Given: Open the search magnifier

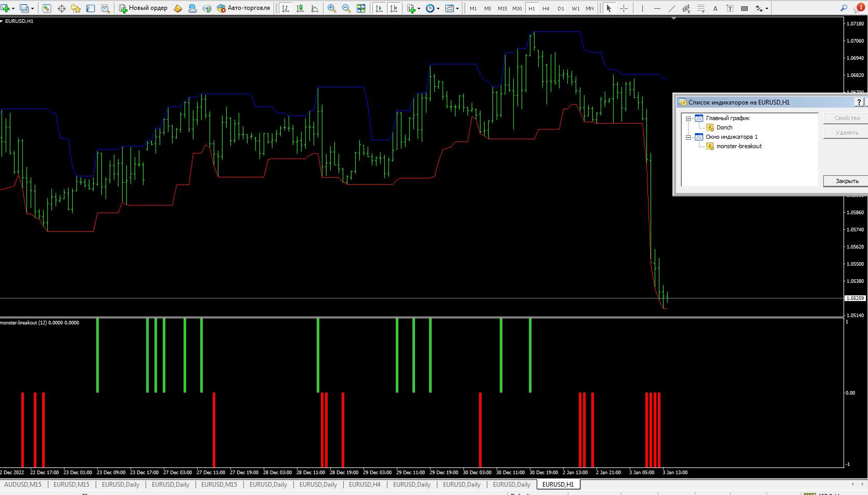Looking at the screenshot, I should (844, 8).
